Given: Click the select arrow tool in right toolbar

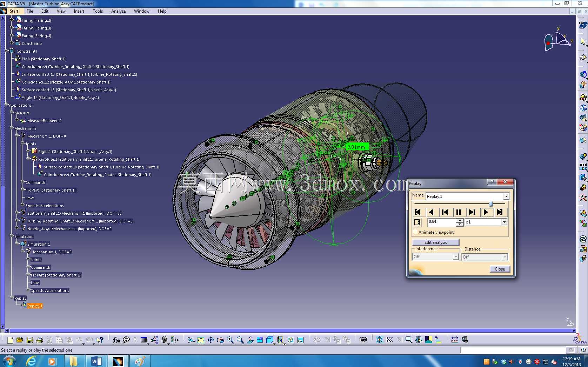Looking at the screenshot, I should coord(583,42).
